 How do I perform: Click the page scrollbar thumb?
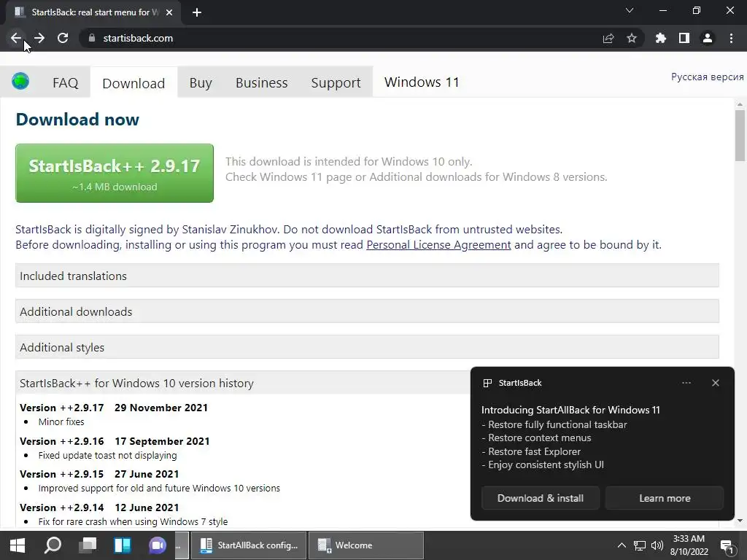[x=740, y=136]
